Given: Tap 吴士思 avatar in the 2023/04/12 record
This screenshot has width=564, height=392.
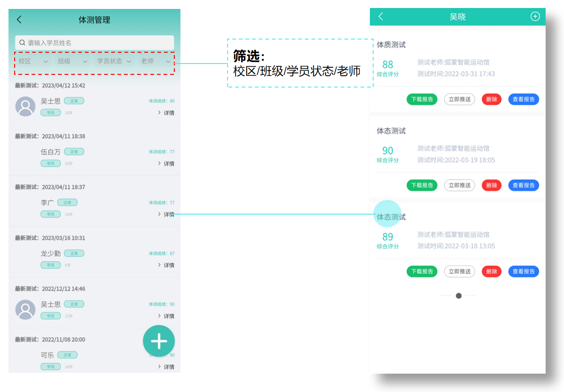Looking at the screenshot, I should tap(25, 106).
